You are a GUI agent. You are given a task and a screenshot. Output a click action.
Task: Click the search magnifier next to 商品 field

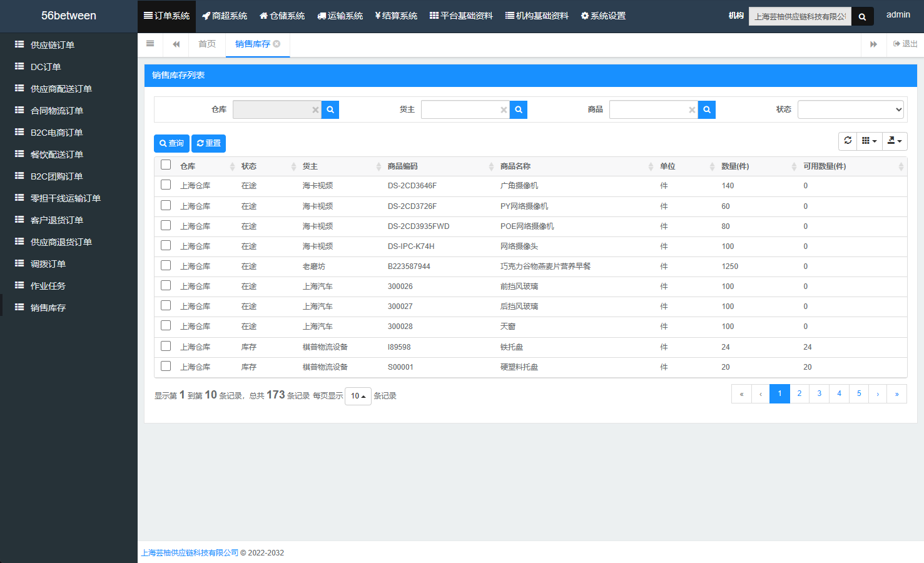(707, 109)
